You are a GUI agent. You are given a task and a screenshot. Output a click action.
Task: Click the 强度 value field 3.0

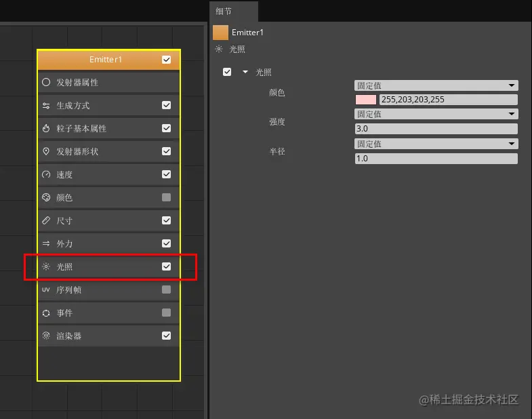point(436,129)
